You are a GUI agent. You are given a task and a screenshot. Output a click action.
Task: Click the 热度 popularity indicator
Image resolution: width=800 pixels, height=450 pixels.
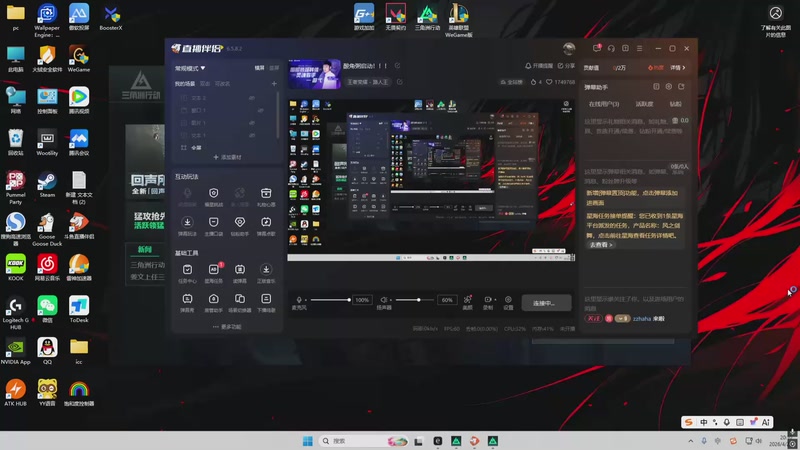coord(656,67)
